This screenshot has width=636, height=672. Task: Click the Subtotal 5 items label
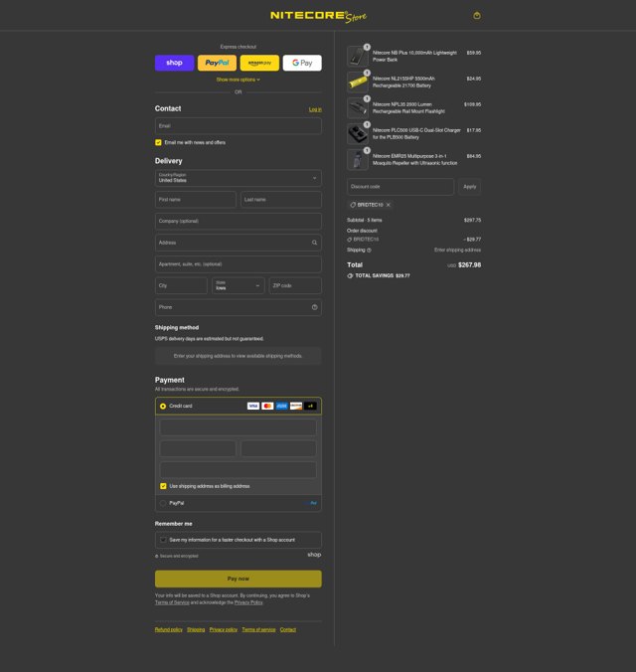pos(365,221)
